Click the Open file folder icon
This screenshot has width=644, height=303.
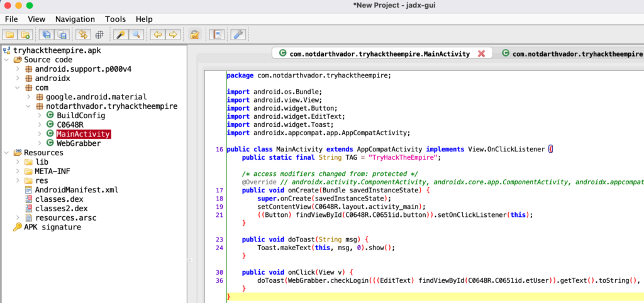[10, 35]
